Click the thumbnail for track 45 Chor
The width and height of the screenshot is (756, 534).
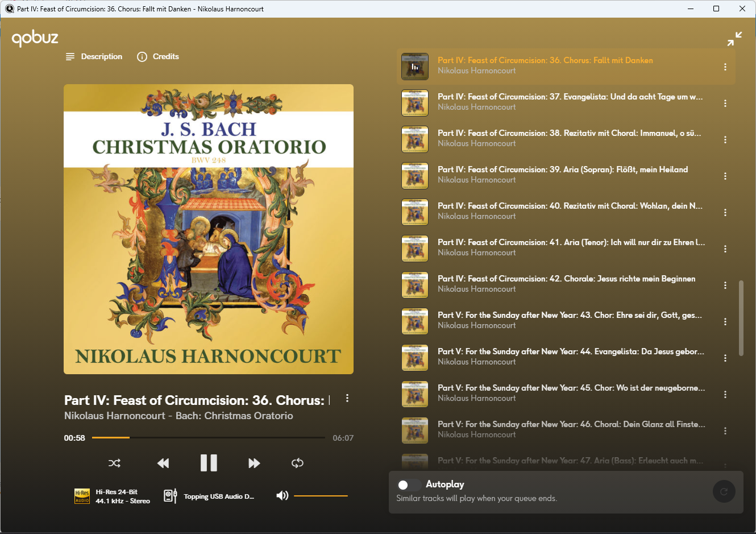tap(415, 394)
